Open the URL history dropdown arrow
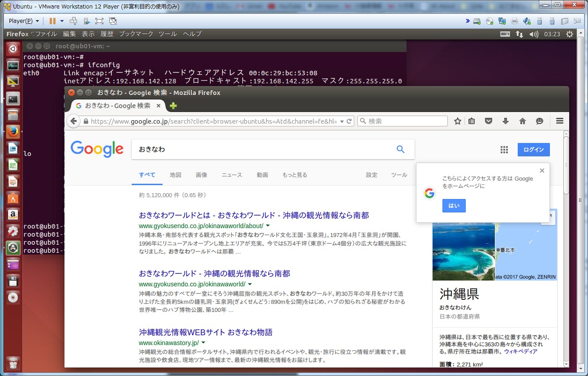The height and width of the screenshot is (376, 588). pos(342,121)
